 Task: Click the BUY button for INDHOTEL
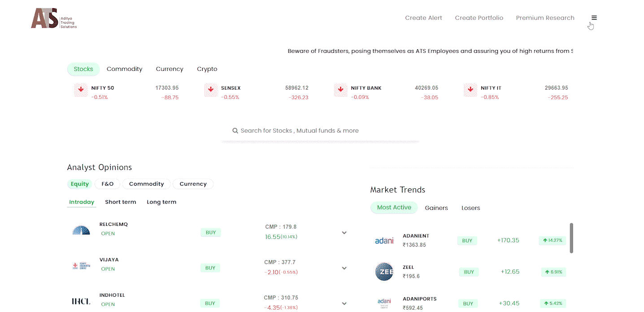click(x=210, y=303)
